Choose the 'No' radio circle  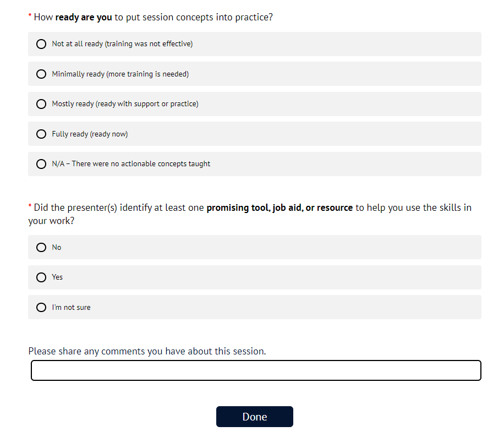[41, 248]
